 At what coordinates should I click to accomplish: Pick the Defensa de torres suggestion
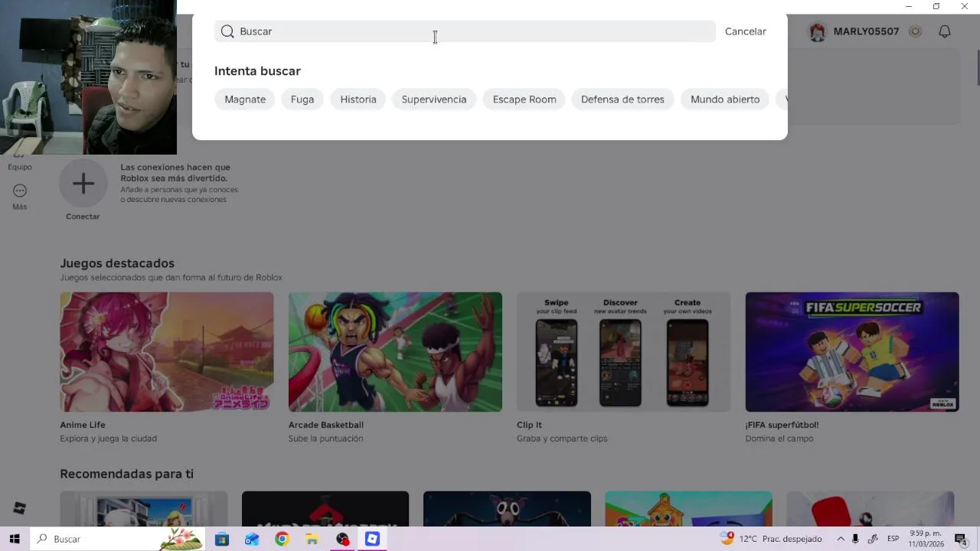(x=622, y=99)
